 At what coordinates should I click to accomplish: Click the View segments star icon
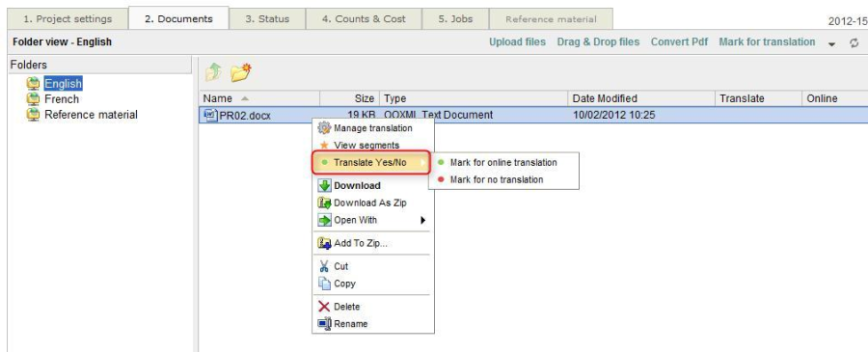(x=324, y=145)
